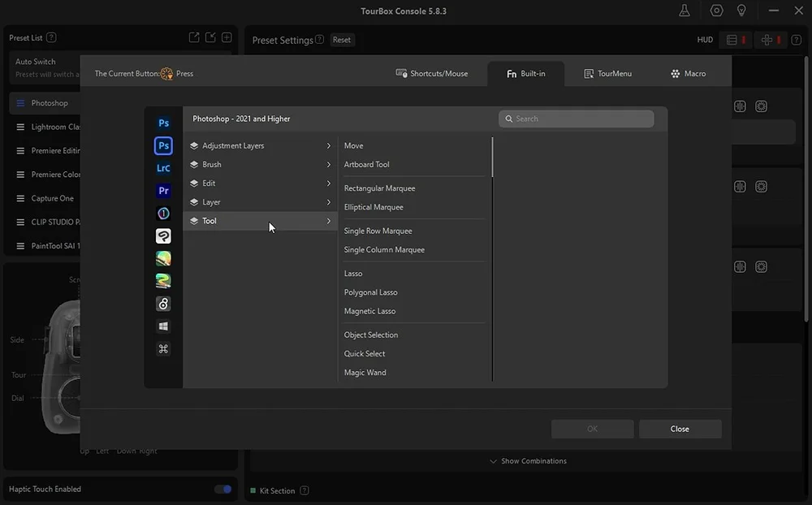Click the handle icon of Photoshop preset
812x505 pixels.
(x=21, y=103)
